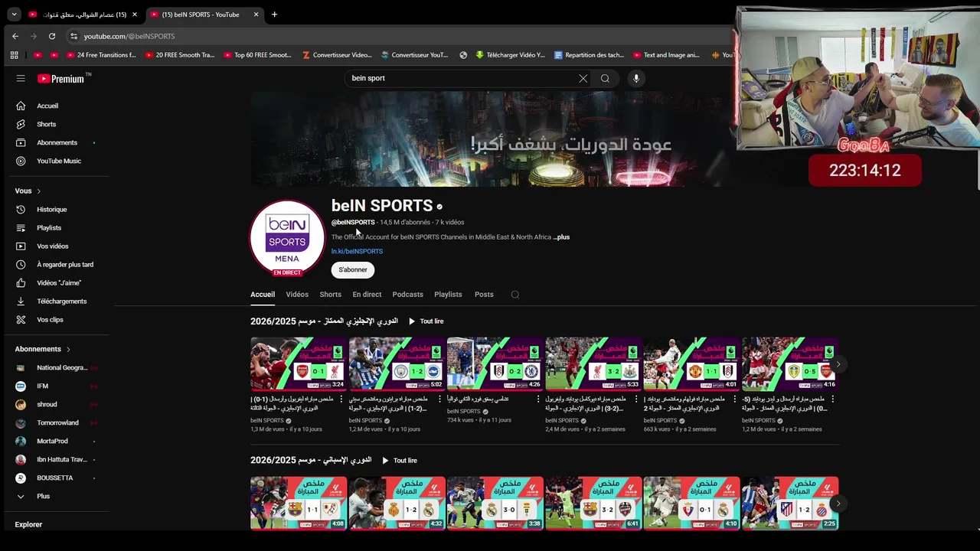Click the beIN SPORTS MENA channel avatar
The height and width of the screenshot is (551, 980).
pyautogui.click(x=287, y=238)
